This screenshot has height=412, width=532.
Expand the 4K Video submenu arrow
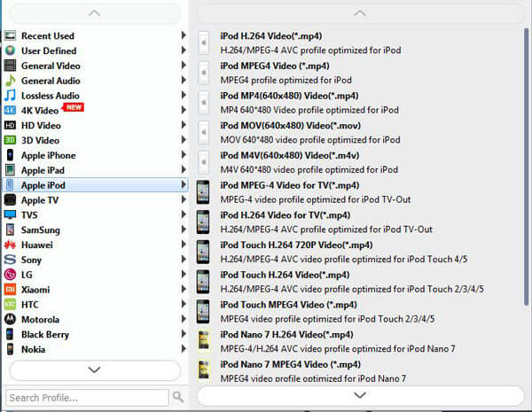pos(184,110)
